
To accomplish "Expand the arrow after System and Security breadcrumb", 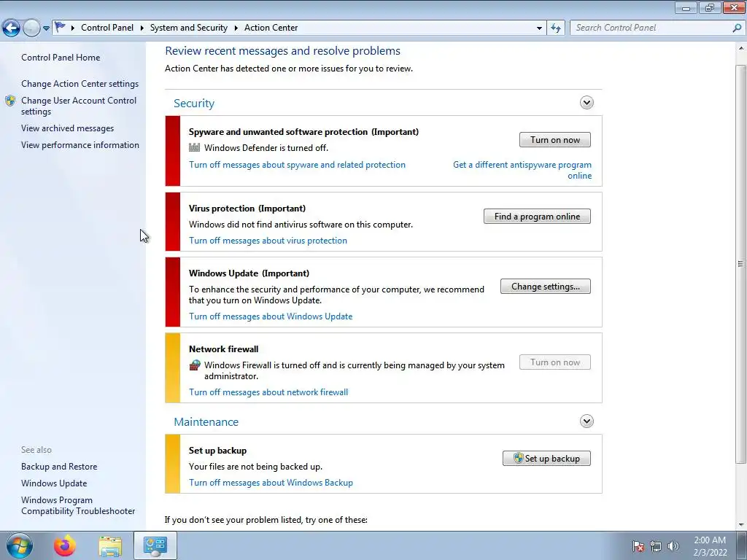I will click(236, 28).
